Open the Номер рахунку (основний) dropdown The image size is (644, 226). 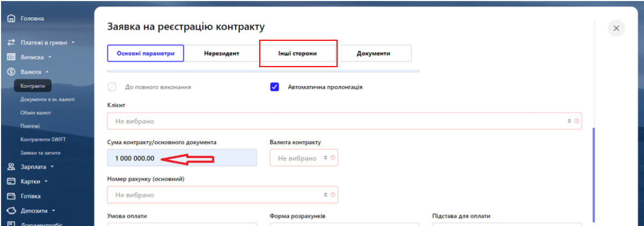pyautogui.click(x=223, y=195)
